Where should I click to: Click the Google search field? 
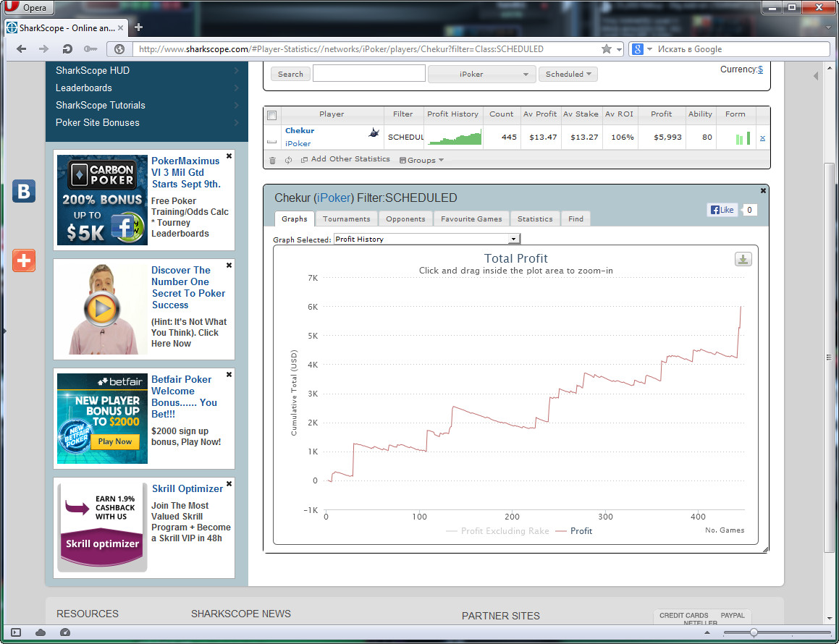[741, 49]
